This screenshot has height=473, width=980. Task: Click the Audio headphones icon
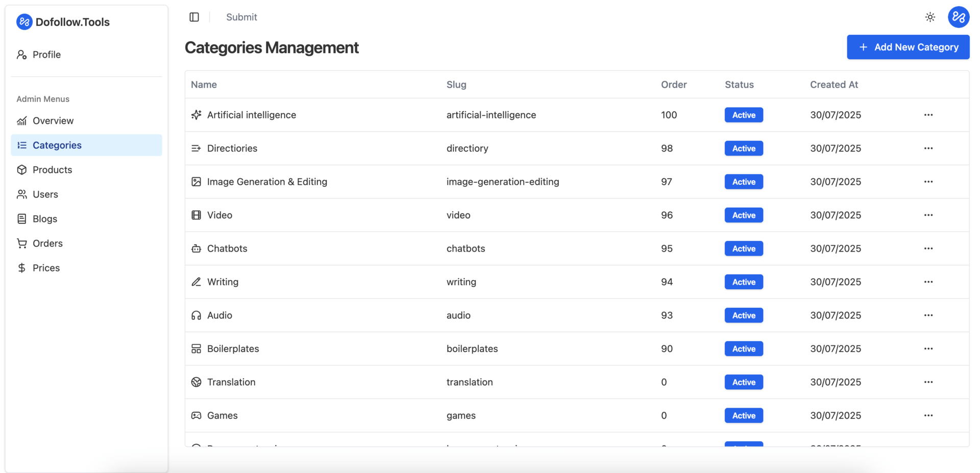click(196, 315)
